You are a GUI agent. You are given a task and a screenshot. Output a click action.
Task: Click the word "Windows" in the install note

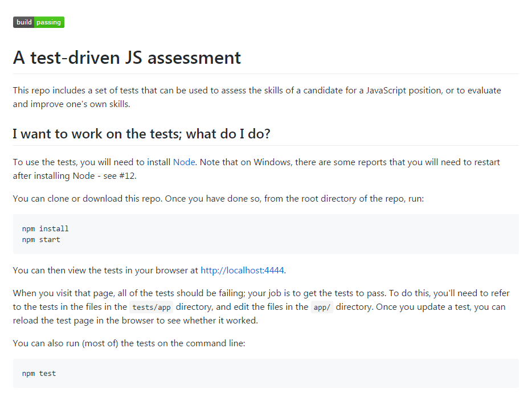point(273,162)
